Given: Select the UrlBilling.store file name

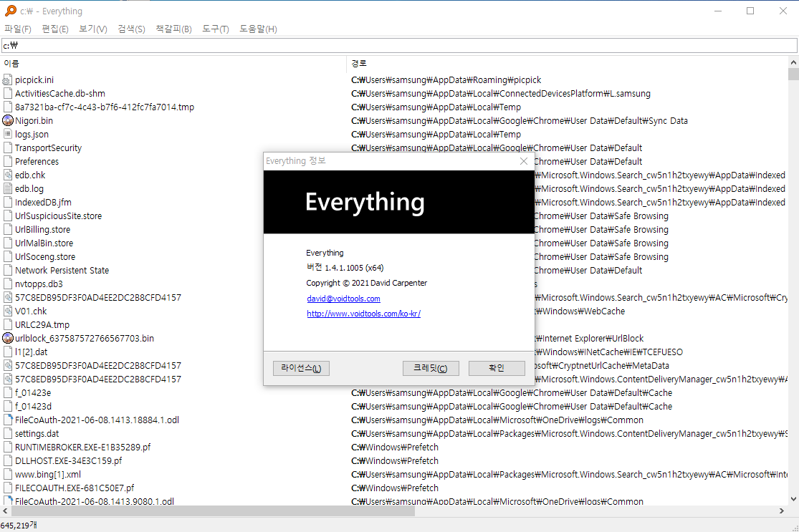Looking at the screenshot, I should pos(42,230).
